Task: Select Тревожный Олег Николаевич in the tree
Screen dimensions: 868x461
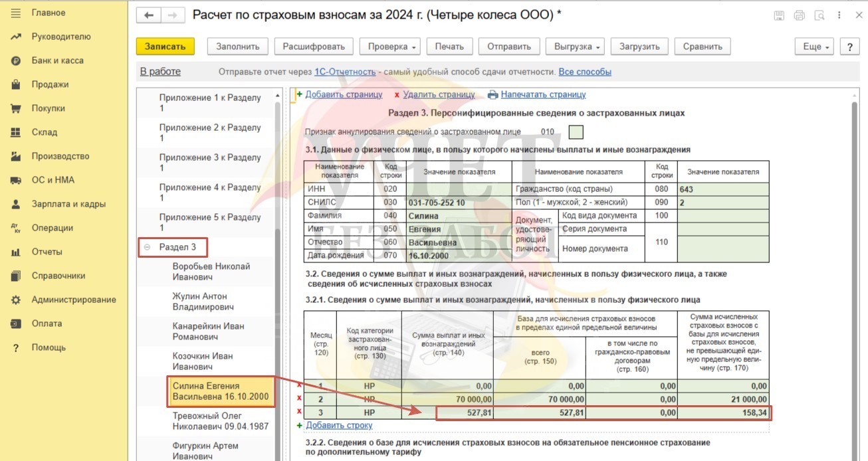Action: (x=221, y=421)
